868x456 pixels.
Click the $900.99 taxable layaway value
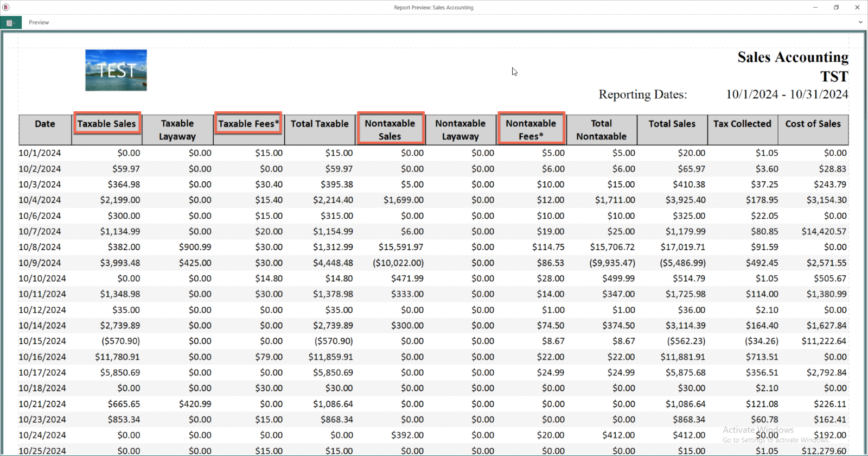[195, 247]
